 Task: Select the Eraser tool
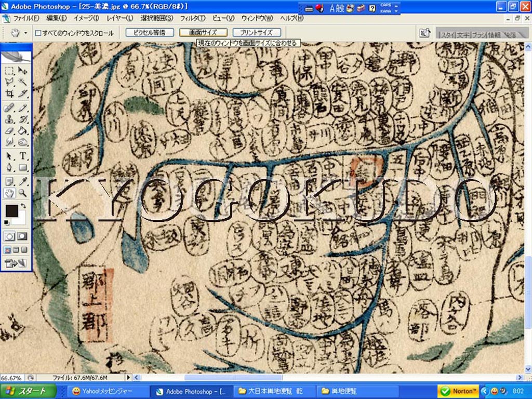coord(9,130)
